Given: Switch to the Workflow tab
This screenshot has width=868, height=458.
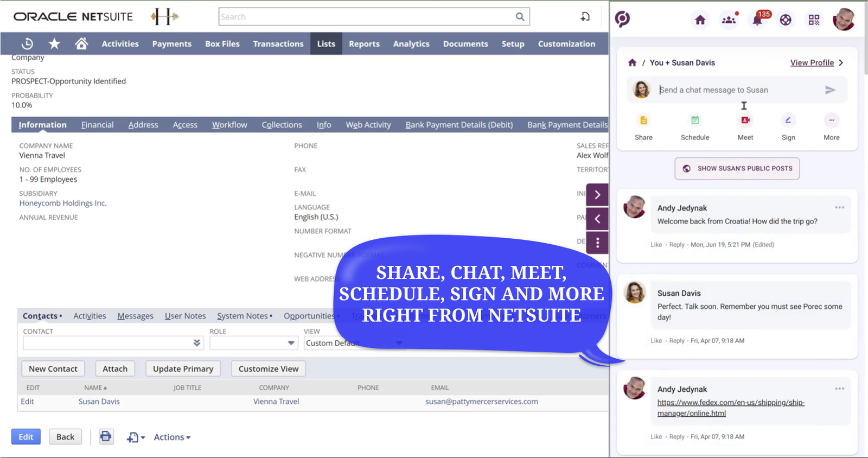Looking at the screenshot, I should (x=229, y=125).
